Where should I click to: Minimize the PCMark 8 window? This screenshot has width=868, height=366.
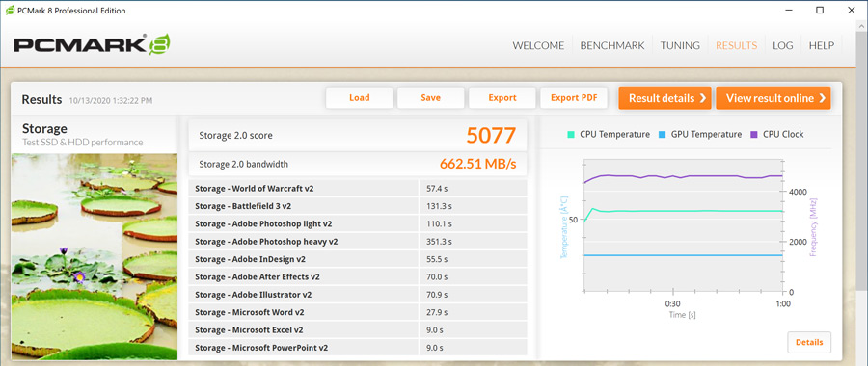point(790,10)
